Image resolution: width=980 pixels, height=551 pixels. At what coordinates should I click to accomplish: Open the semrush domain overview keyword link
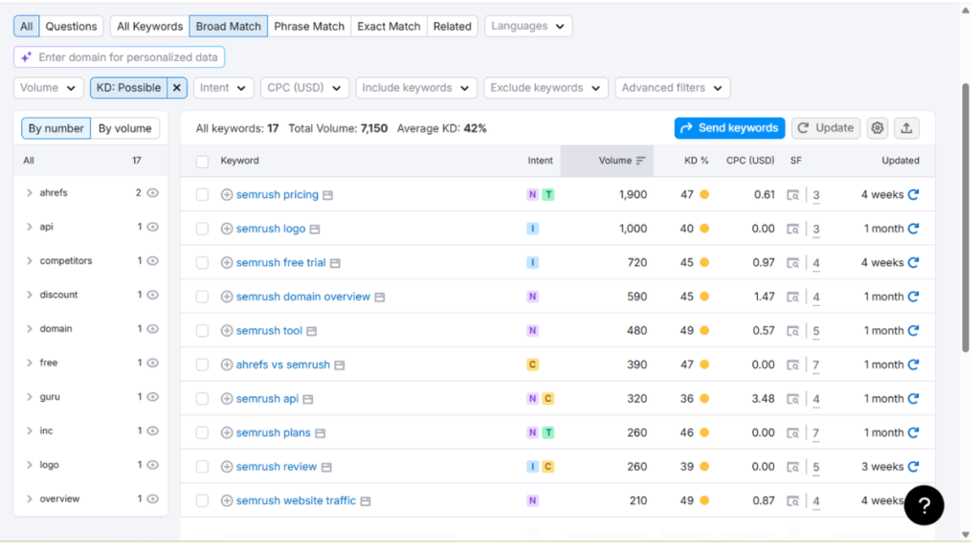303,297
